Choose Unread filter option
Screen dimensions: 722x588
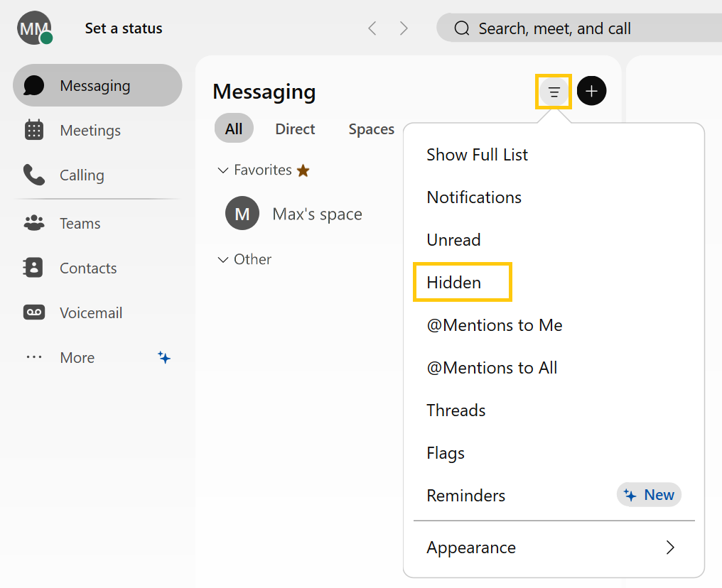pos(453,239)
